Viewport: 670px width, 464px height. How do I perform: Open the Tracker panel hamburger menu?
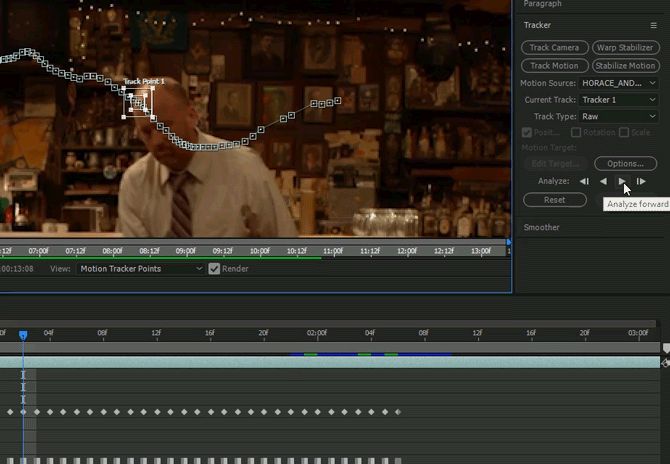653,25
